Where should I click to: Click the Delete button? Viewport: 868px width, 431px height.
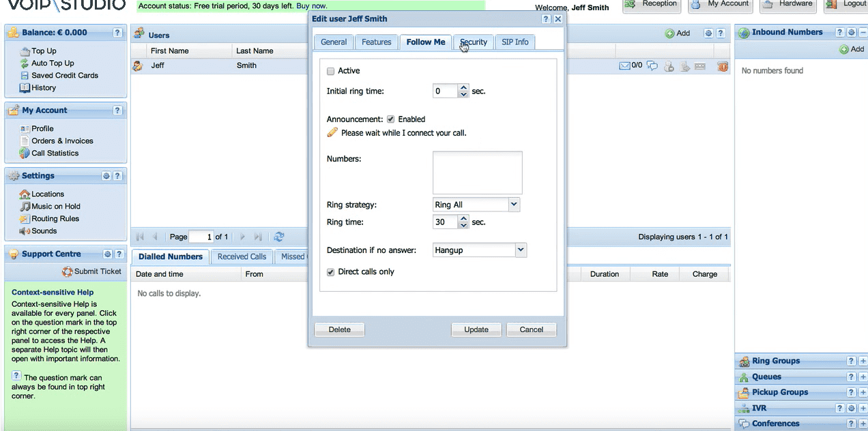coord(339,329)
